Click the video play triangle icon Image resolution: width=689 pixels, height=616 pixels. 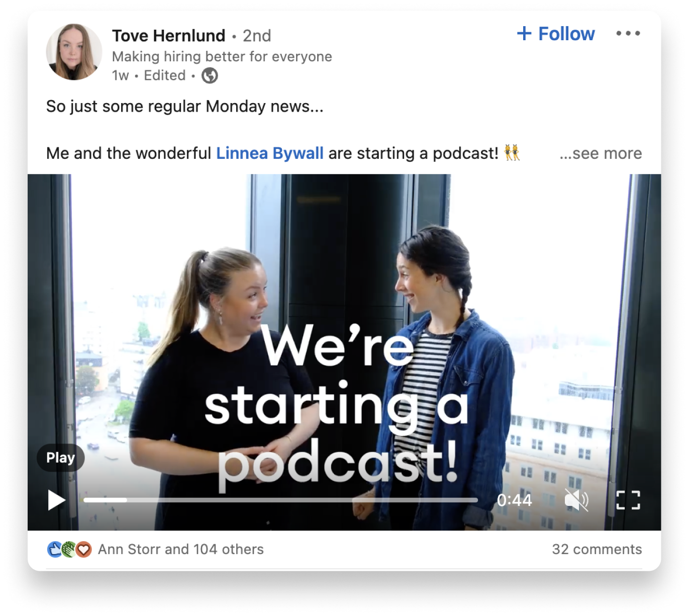coord(56,500)
